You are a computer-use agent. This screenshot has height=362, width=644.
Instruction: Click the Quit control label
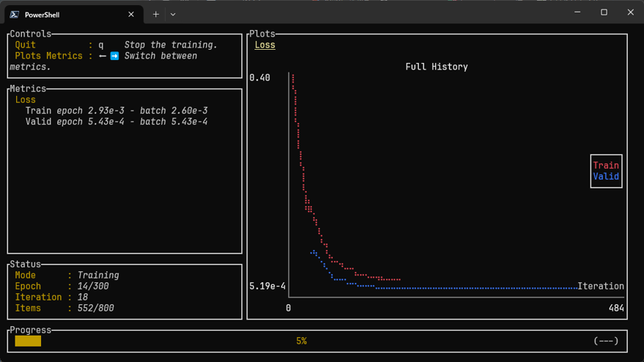tap(26, 45)
